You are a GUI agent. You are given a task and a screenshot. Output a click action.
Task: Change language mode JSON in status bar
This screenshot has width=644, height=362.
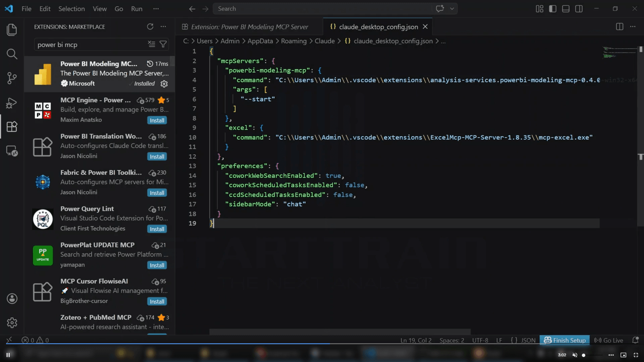tap(528, 340)
